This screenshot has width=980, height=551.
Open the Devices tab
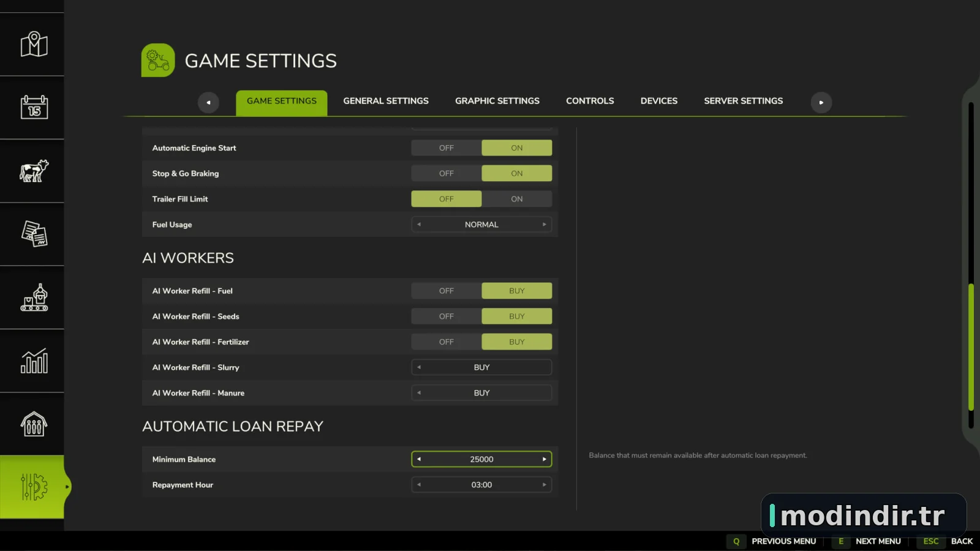pos(659,101)
